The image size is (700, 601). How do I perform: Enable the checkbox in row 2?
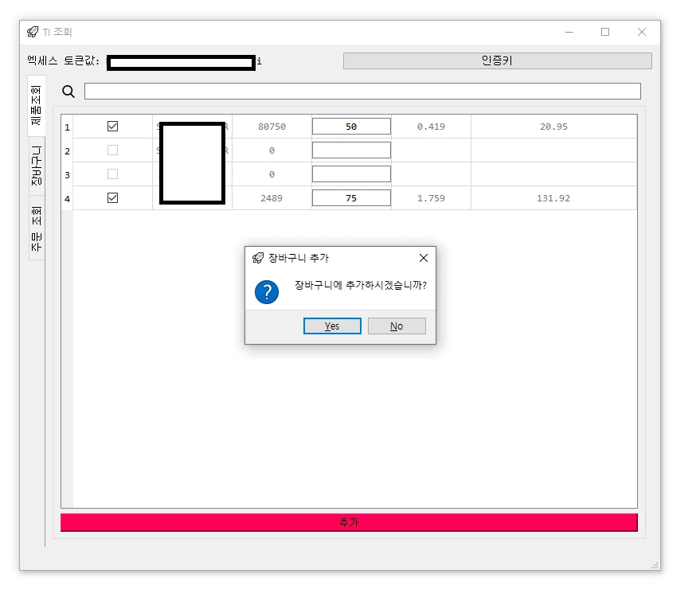tap(113, 149)
